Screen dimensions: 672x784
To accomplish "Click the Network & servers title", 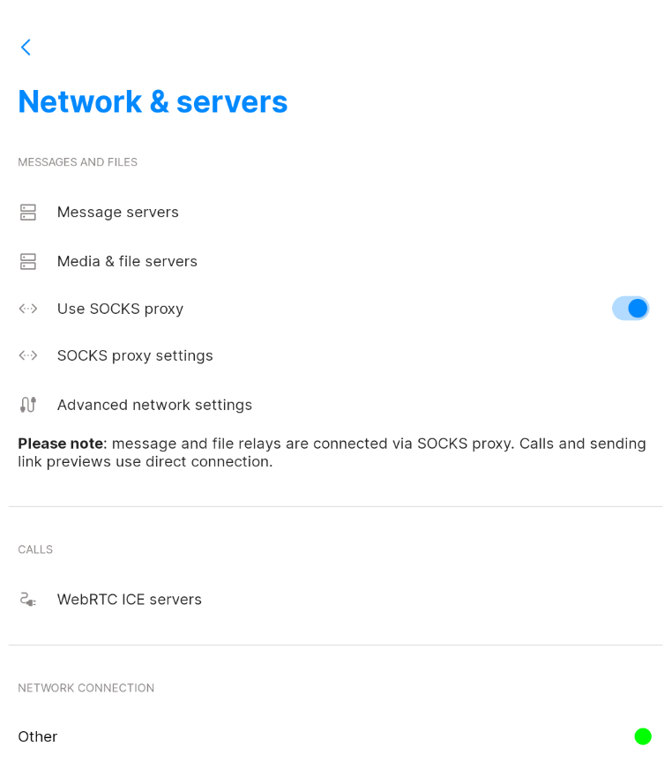I will [x=153, y=101].
